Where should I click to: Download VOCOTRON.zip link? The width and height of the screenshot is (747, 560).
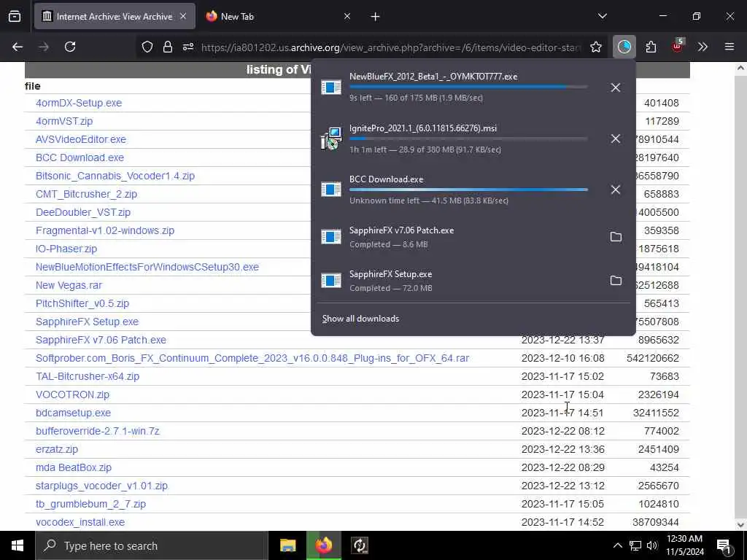(72, 394)
